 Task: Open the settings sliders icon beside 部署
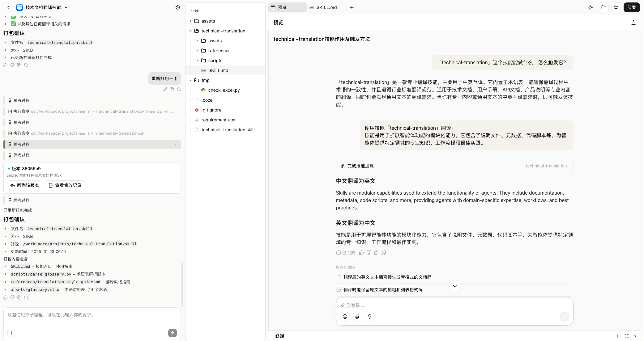[616, 7]
